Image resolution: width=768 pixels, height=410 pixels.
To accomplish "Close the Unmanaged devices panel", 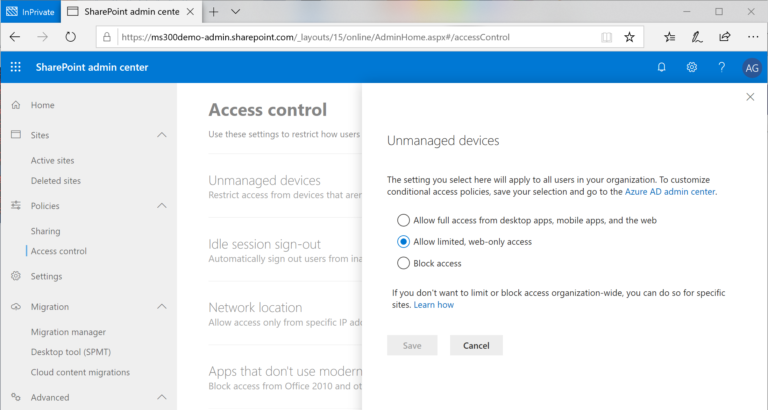I will (x=750, y=97).
